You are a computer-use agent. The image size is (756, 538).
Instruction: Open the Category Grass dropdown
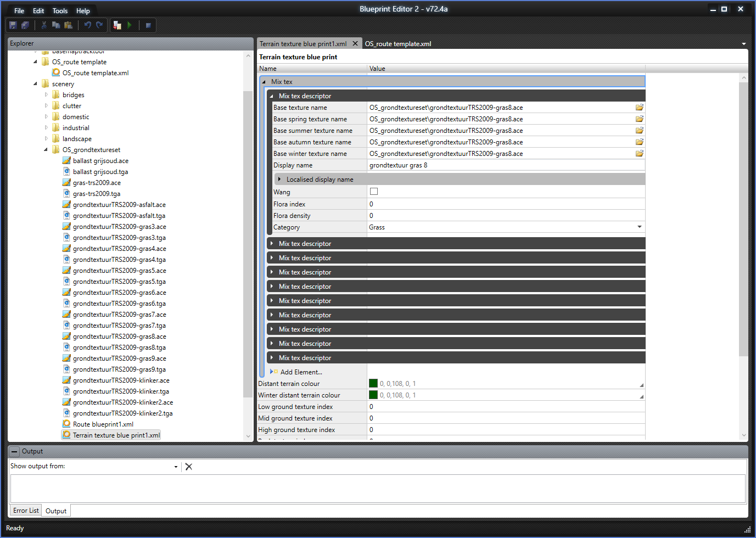coord(640,227)
